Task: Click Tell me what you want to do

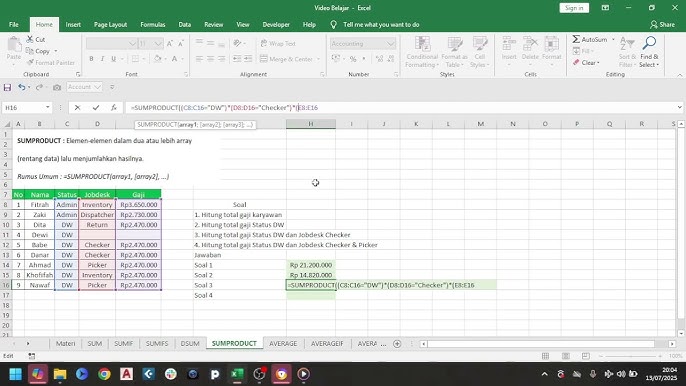Action: (381, 25)
